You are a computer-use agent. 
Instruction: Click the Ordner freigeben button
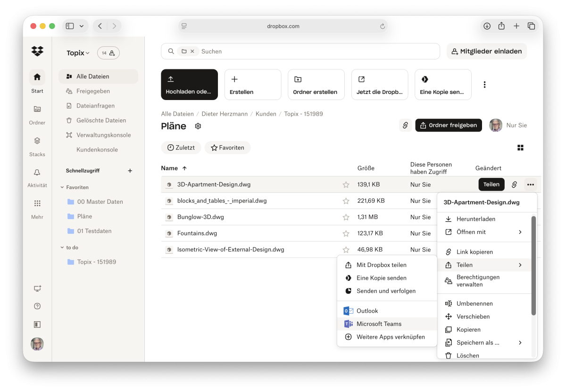(x=449, y=125)
